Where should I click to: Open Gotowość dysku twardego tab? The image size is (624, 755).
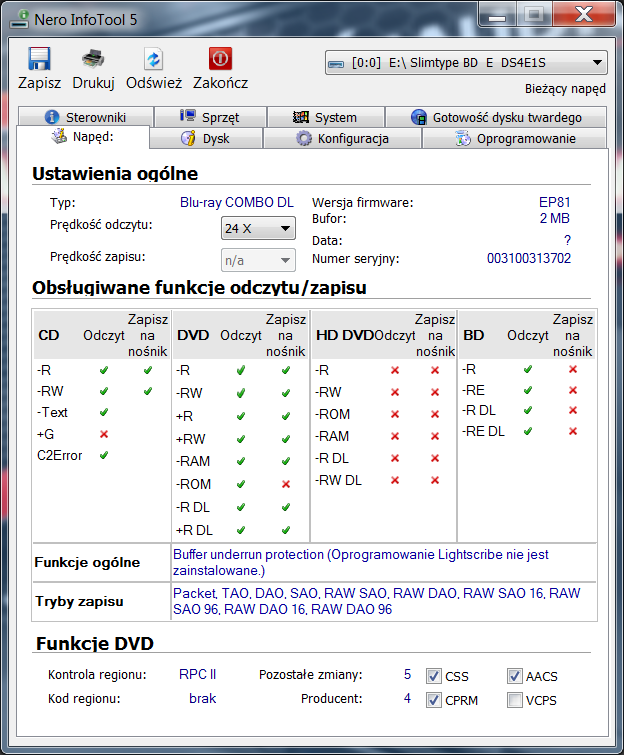click(x=496, y=117)
